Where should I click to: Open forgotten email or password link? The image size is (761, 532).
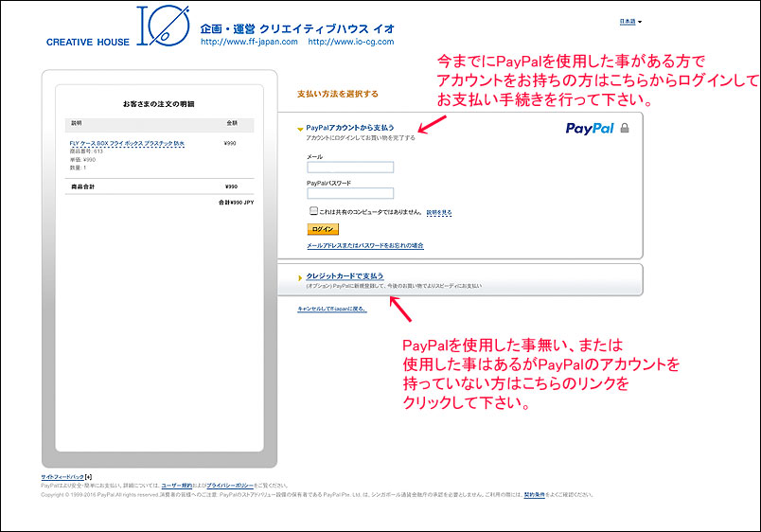click(x=365, y=245)
